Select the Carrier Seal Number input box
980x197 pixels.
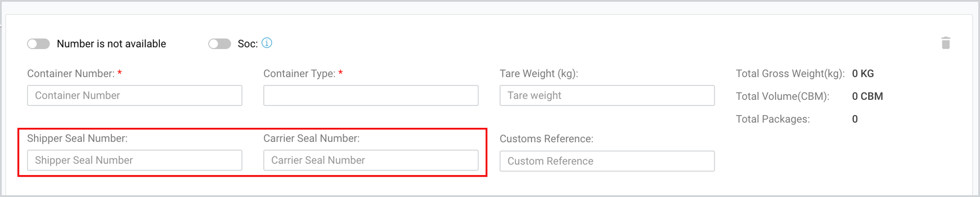coord(371,160)
